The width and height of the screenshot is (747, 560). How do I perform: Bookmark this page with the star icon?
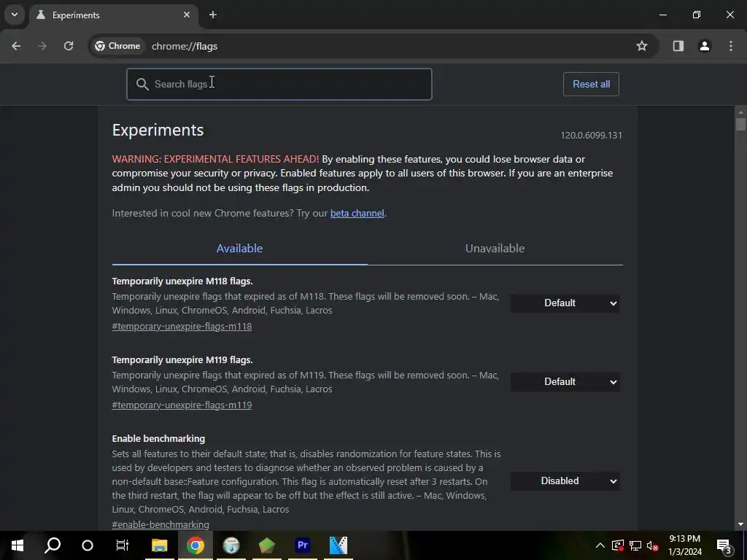[x=642, y=46]
